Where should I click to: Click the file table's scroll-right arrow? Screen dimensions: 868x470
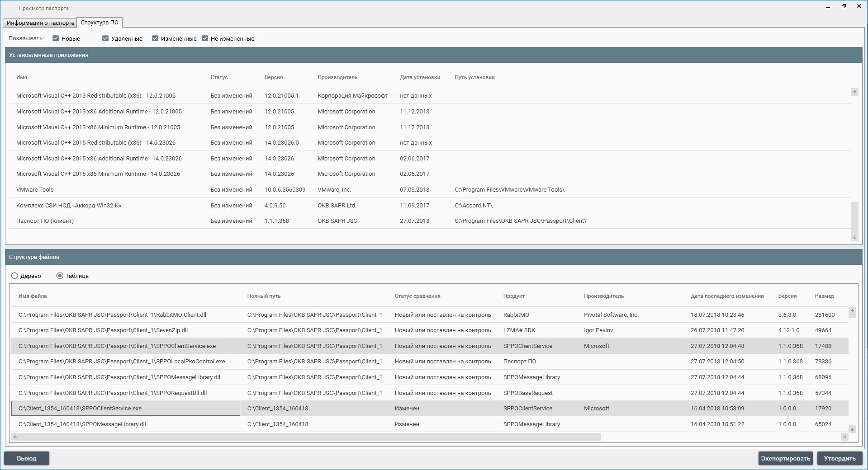tap(844, 437)
